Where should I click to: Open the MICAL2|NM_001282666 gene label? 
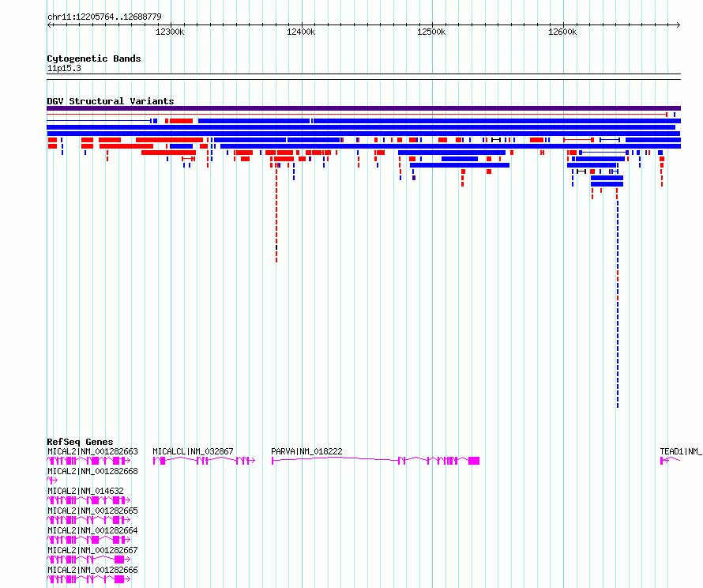coord(92,570)
